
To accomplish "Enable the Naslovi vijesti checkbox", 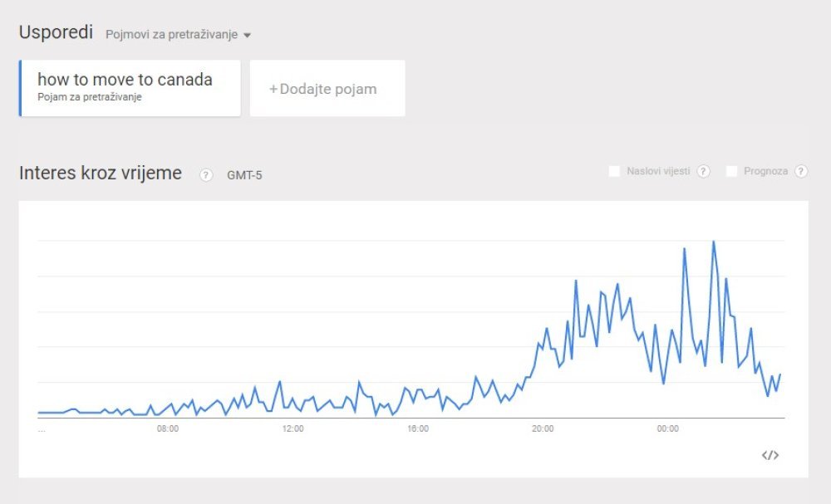I will click(614, 171).
